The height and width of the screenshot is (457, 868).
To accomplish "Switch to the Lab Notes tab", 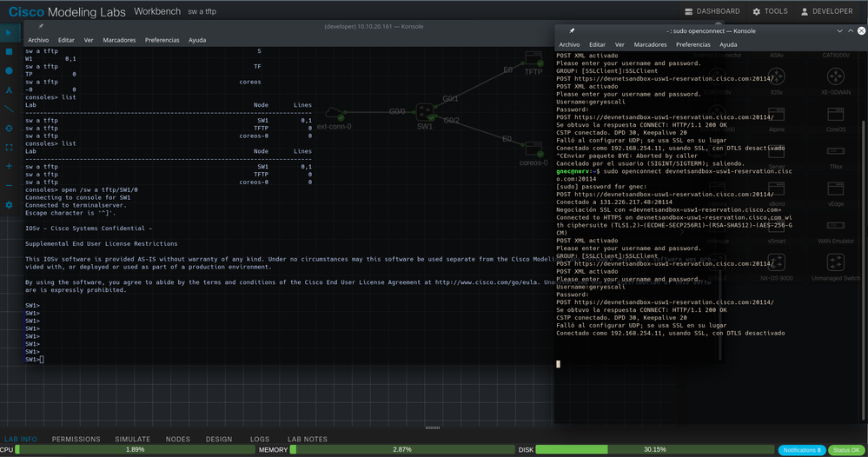I will [x=308, y=439].
